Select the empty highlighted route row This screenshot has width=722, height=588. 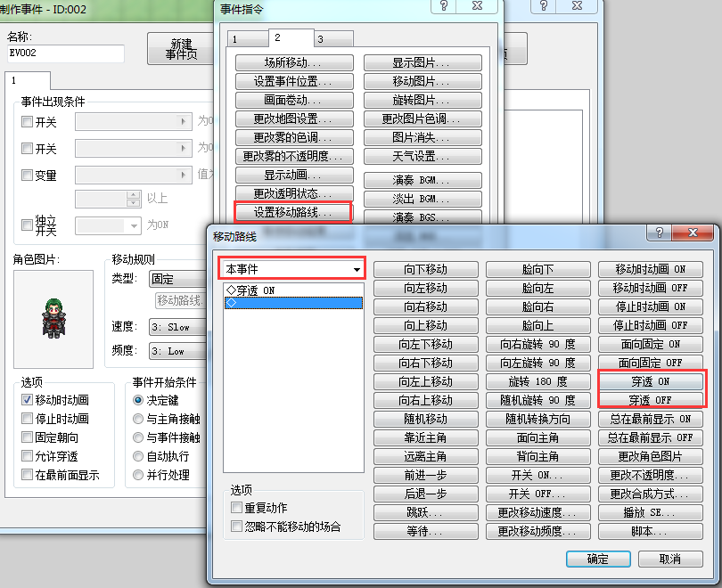pyautogui.click(x=293, y=303)
